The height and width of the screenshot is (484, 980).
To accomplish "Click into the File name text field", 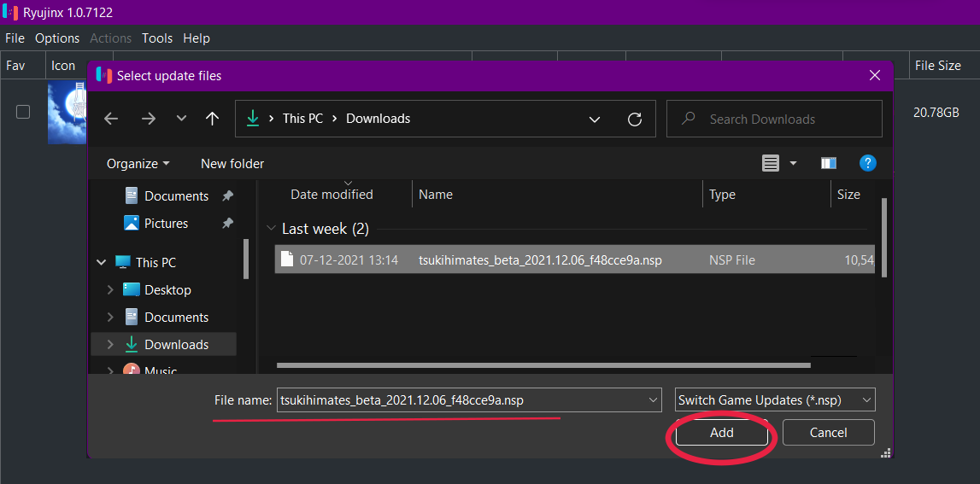I will pos(462,399).
